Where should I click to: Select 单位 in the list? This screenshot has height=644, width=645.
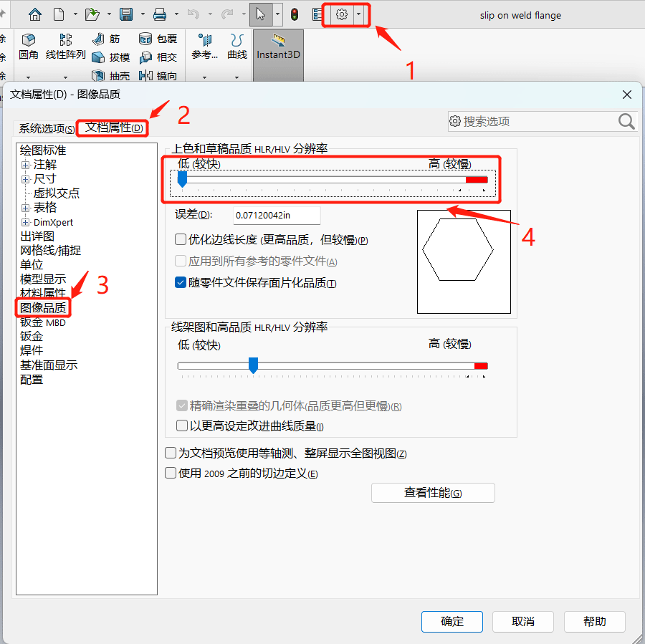click(32, 264)
